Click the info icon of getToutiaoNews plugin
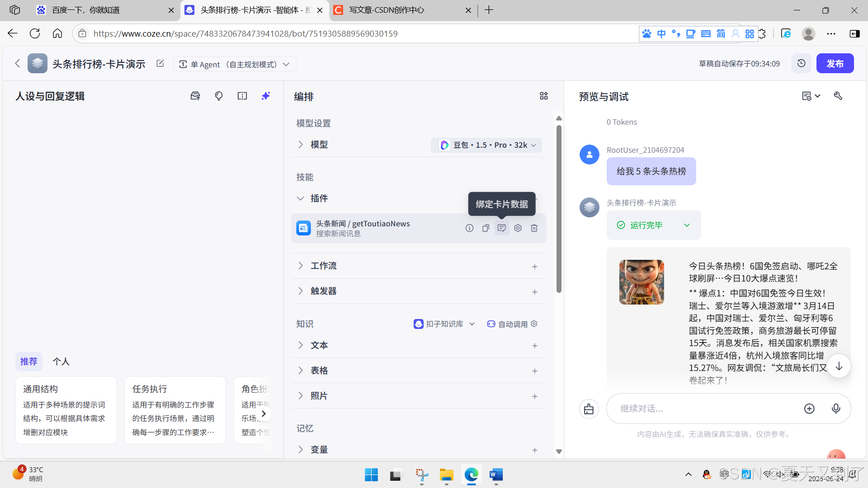 [x=469, y=228]
